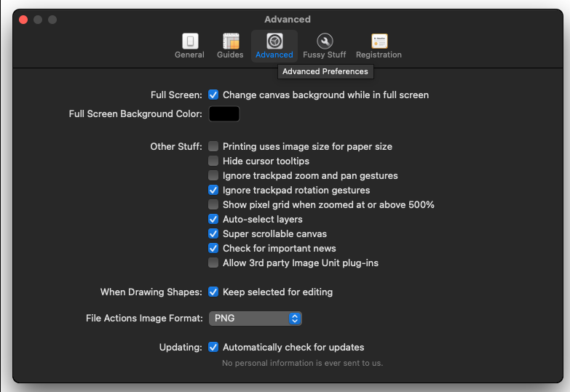Image resolution: width=570 pixels, height=392 pixels.
Task: Disable Change canvas background in full screen
Action: [213, 95]
